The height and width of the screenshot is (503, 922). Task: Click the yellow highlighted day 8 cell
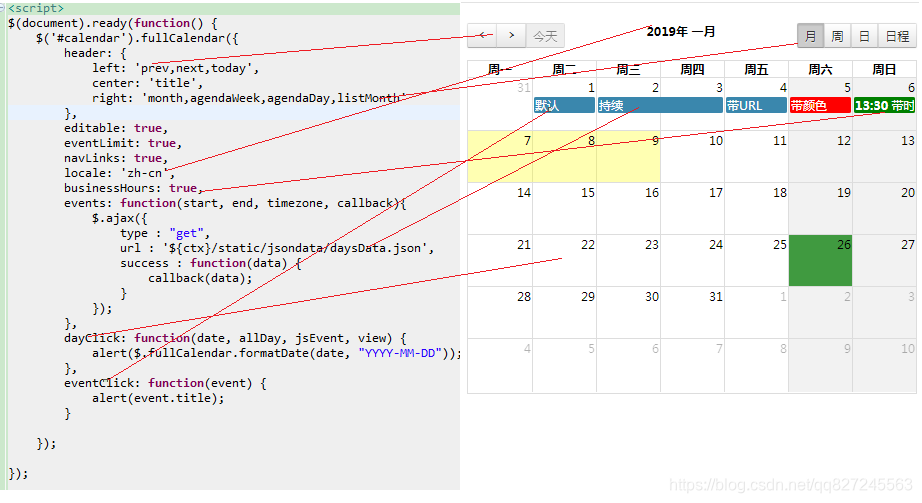564,156
